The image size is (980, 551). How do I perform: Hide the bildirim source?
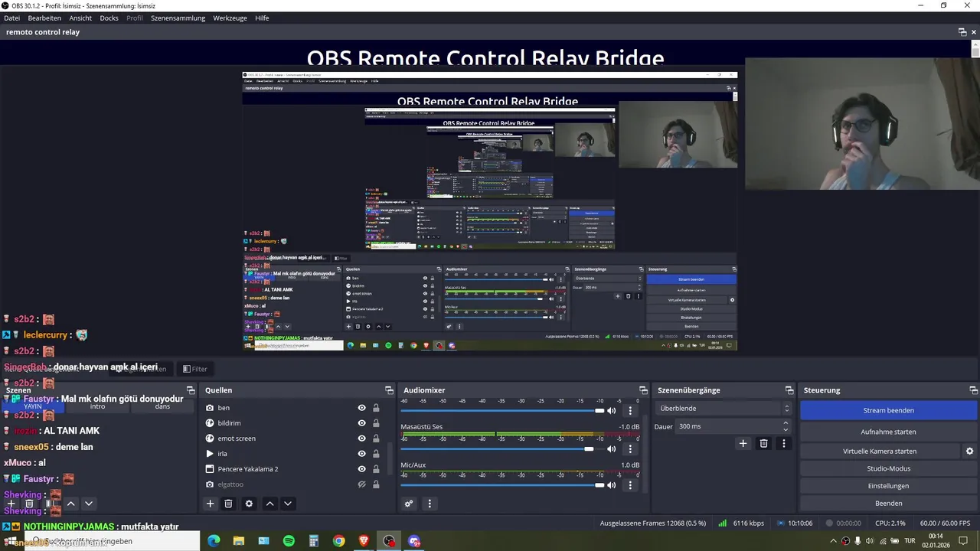[x=361, y=423]
